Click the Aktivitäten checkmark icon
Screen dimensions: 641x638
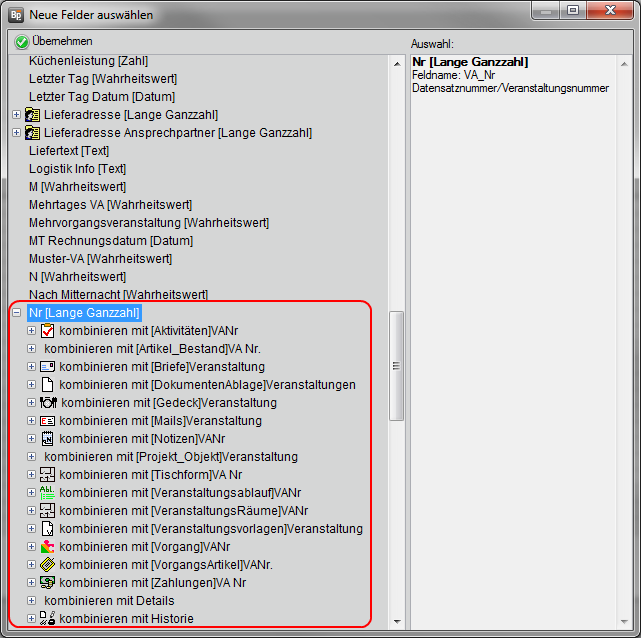[x=47, y=331]
